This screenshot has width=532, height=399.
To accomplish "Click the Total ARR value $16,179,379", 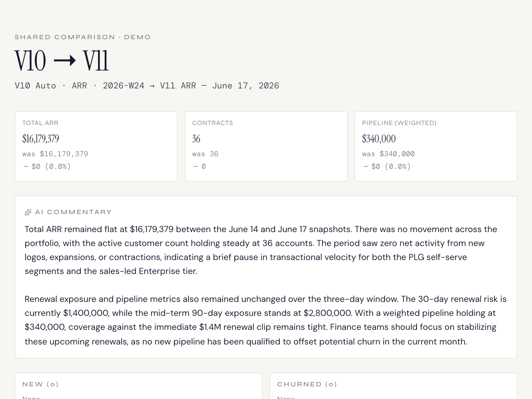I will (41, 139).
